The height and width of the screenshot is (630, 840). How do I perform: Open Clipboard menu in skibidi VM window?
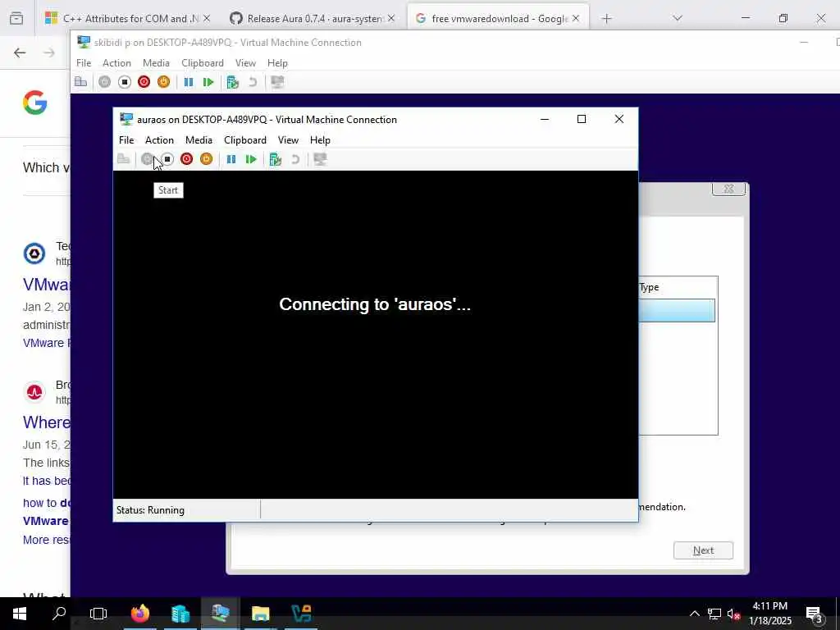[x=203, y=62]
